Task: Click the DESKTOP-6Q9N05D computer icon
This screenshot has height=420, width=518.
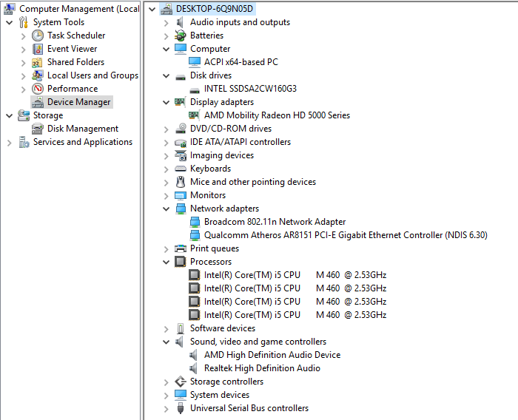Action: pos(166,9)
